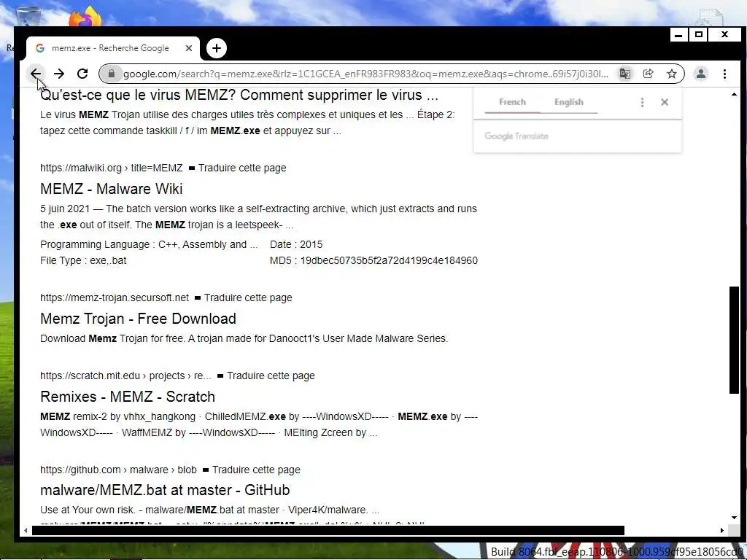Screen dimensions: 747x560
Task: Open the Chrome profile avatar
Action: 701,74
